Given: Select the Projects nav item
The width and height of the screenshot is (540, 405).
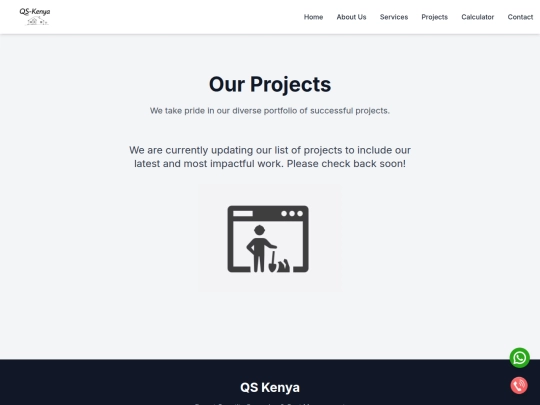Looking at the screenshot, I should [x=435, y=17].
